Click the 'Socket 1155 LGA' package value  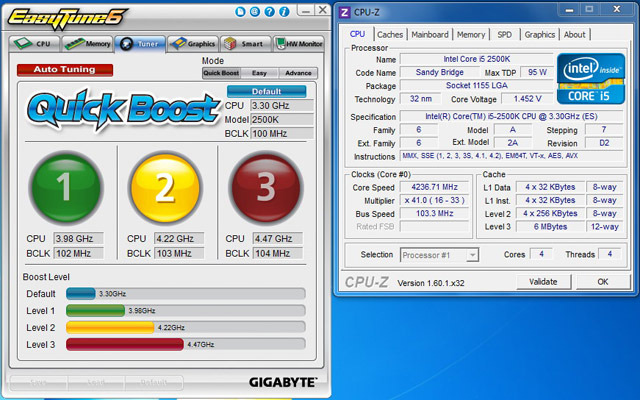pyautogui.click(x=477, y=86)
